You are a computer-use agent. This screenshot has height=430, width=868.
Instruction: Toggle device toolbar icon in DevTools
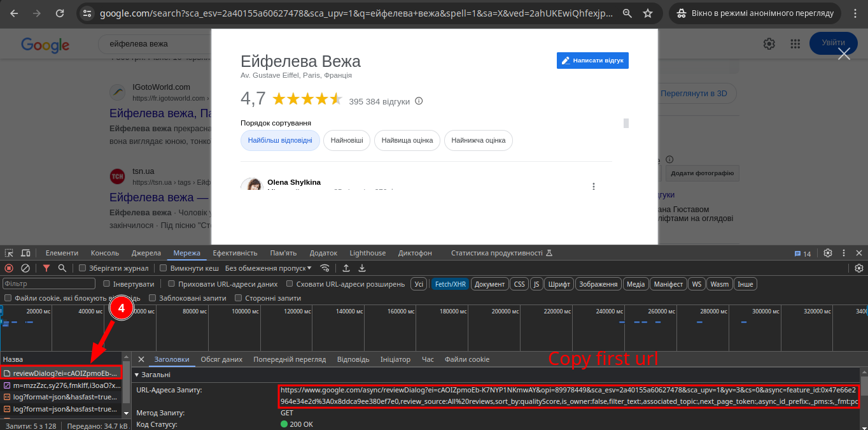point(26,253)
